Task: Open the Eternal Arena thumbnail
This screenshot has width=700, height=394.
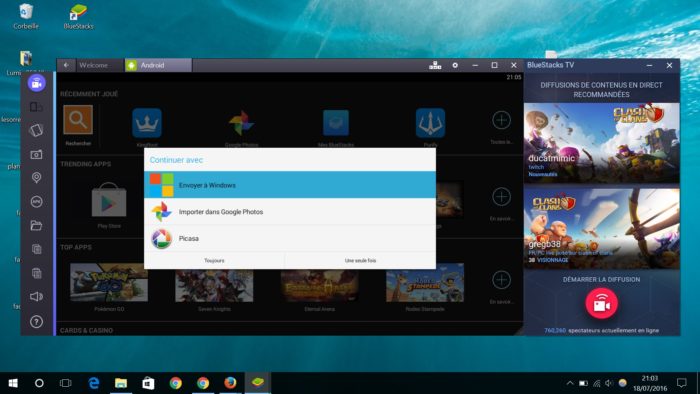Action: coord(319,285)
